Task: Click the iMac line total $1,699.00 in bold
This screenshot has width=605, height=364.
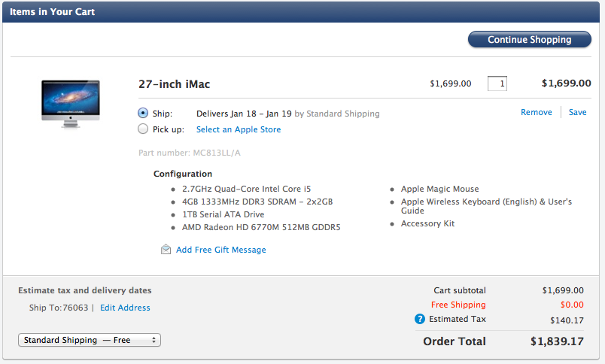Action: [566, 83]
